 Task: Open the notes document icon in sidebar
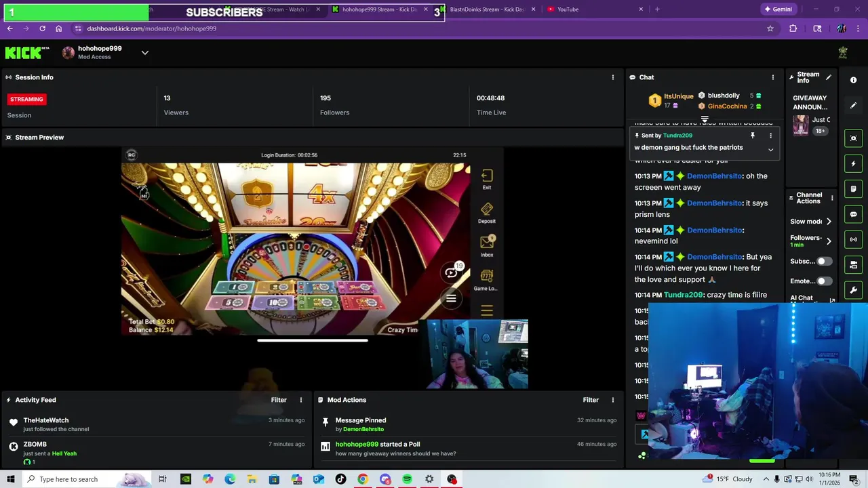(x=853, y=189)
